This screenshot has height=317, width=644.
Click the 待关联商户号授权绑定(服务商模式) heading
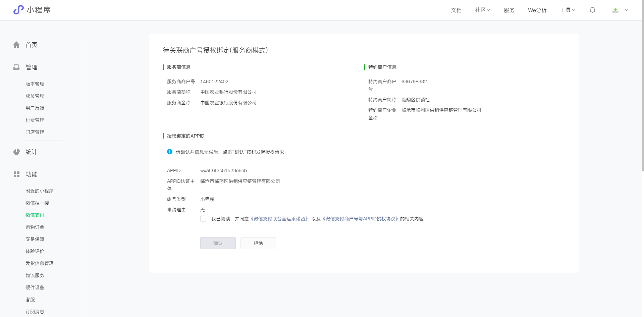point(215,50)
